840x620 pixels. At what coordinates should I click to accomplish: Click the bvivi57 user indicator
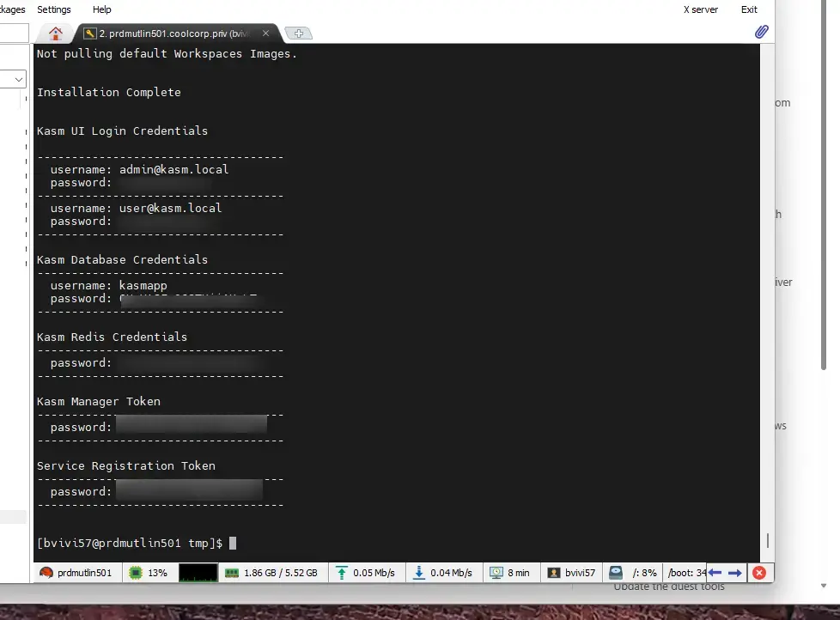point(571,573)
